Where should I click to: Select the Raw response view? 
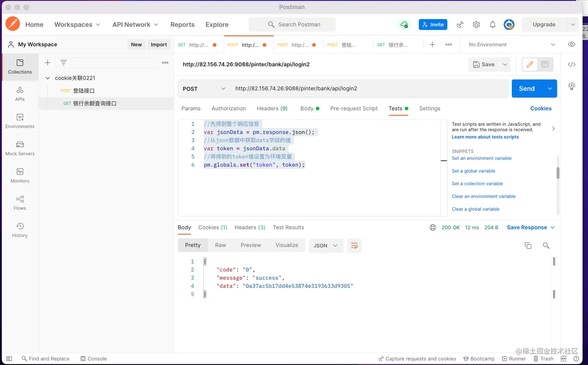click(220, 245)
